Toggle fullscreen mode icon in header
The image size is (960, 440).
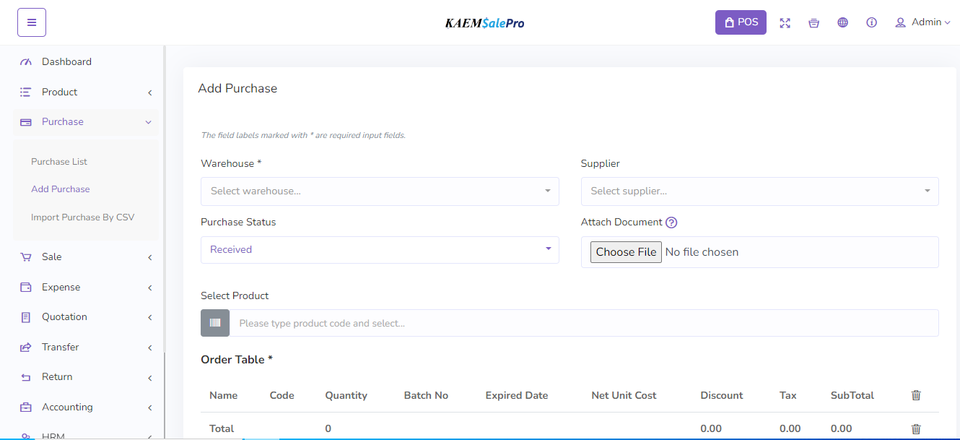click(x=785, y=23)
